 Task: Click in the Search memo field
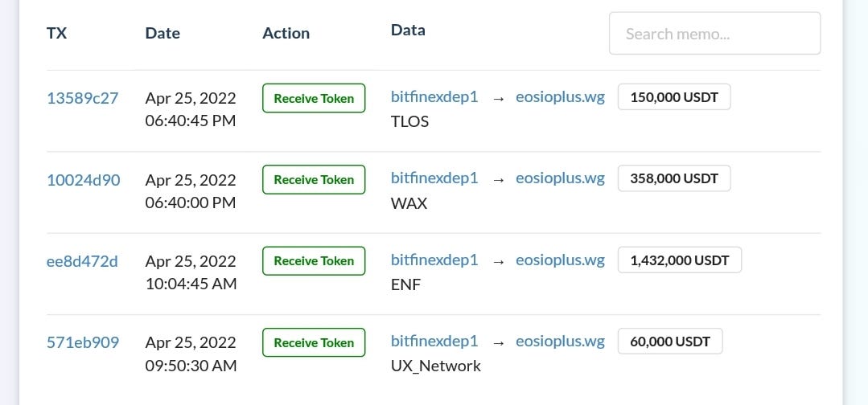coord(714,33)
